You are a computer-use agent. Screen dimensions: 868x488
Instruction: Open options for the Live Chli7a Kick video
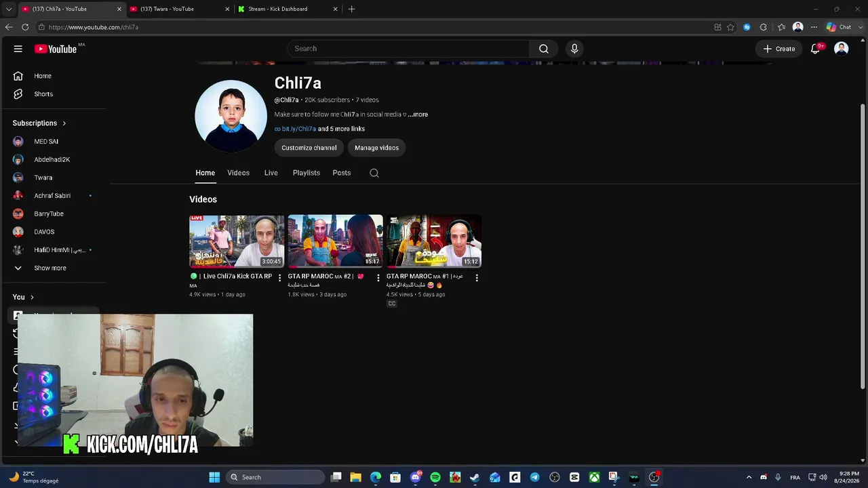(279, 278)
